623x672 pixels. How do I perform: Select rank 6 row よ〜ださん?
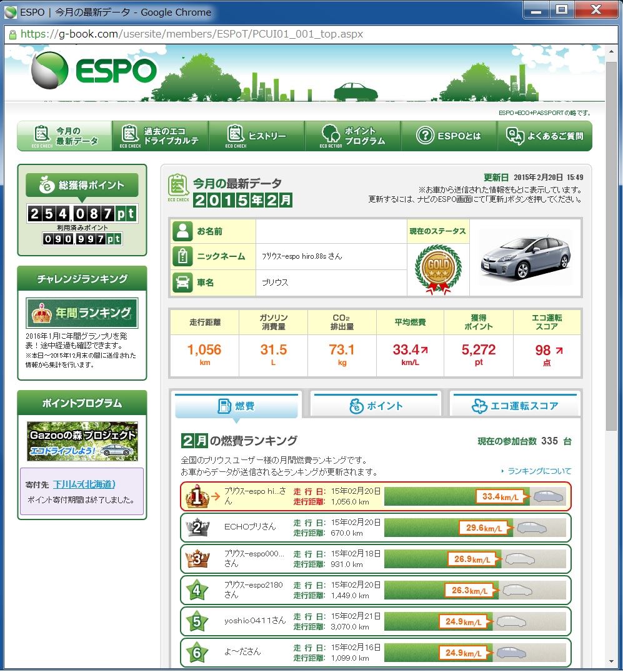click(x=376, y=653)
